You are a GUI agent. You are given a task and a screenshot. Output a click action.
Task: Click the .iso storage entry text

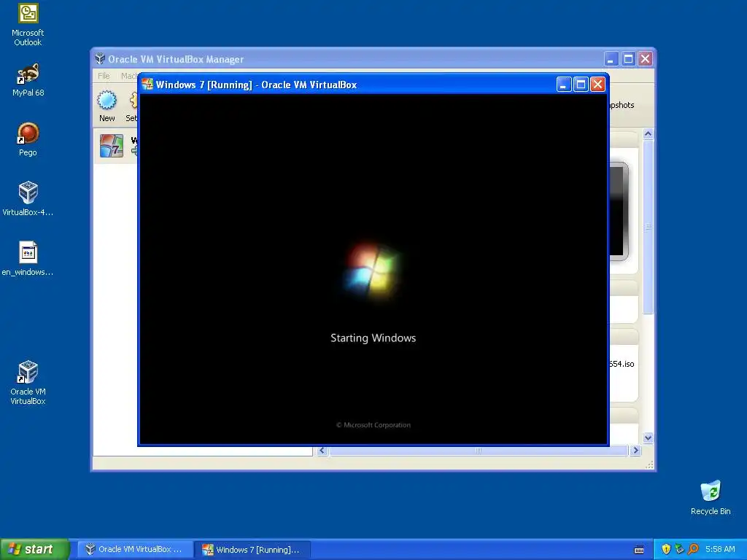pyautogui.click(x=622, y=364)
